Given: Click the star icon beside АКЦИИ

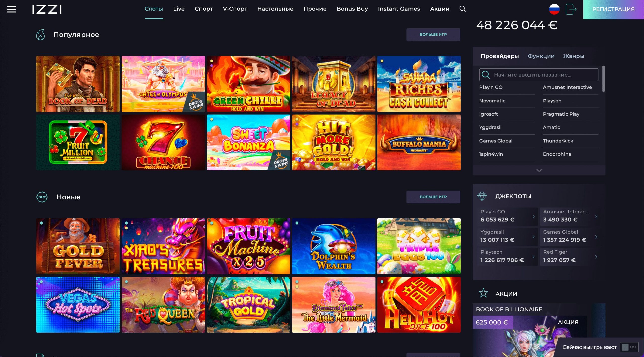Looking at the screenshot, I should coord(483,293).
